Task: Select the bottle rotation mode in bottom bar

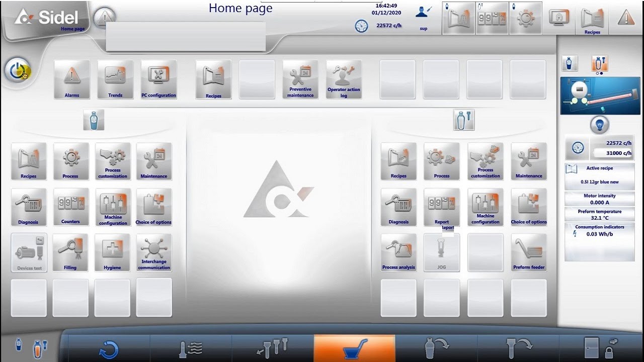Action: pyautogui.click(x=436, y=349)
